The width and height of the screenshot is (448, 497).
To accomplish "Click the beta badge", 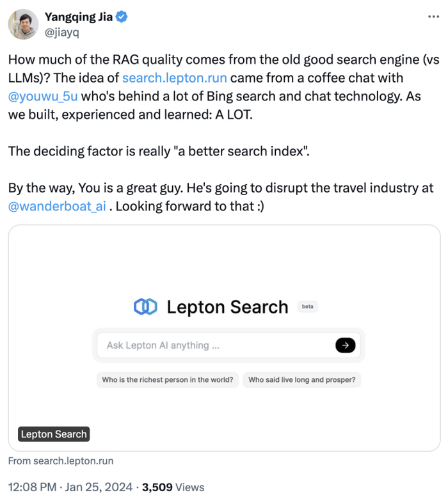I will point(308,307).
